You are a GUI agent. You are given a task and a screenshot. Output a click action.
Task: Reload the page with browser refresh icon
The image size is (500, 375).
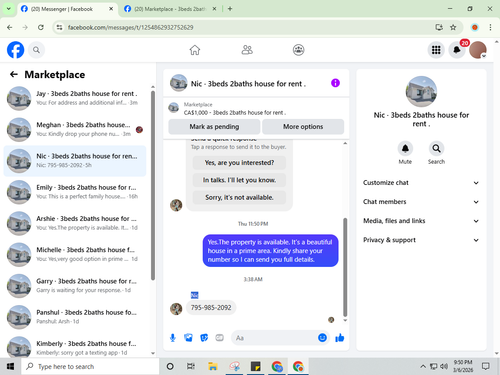tap(41, 27)
